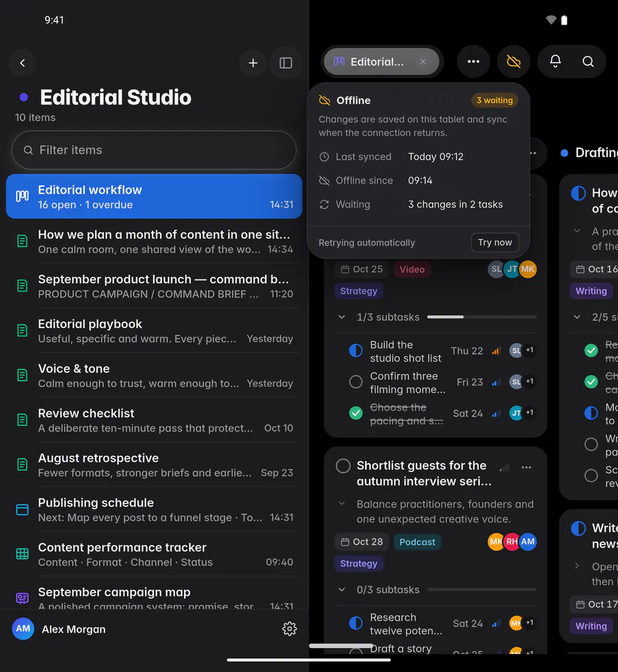Click AM avatar on Shortlist guests card
The width and height of the screenshot is (618, 672).
[x=528, y=542]
